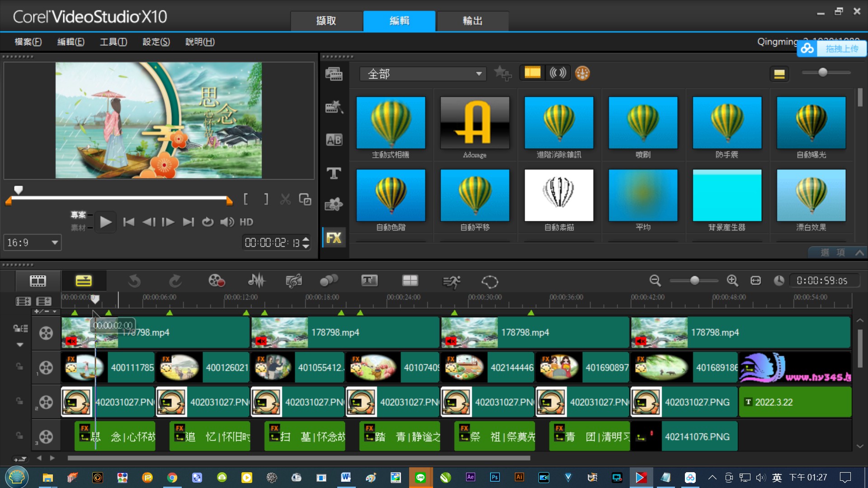Adjust the timeline zoom slider
Screen dimensions: 868x488
tap(694, 281)
